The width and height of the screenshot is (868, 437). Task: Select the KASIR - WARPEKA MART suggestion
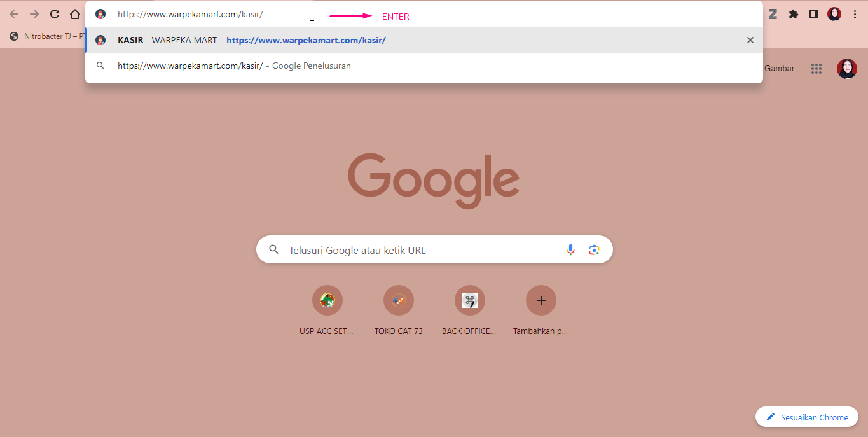tap(424, 40)
